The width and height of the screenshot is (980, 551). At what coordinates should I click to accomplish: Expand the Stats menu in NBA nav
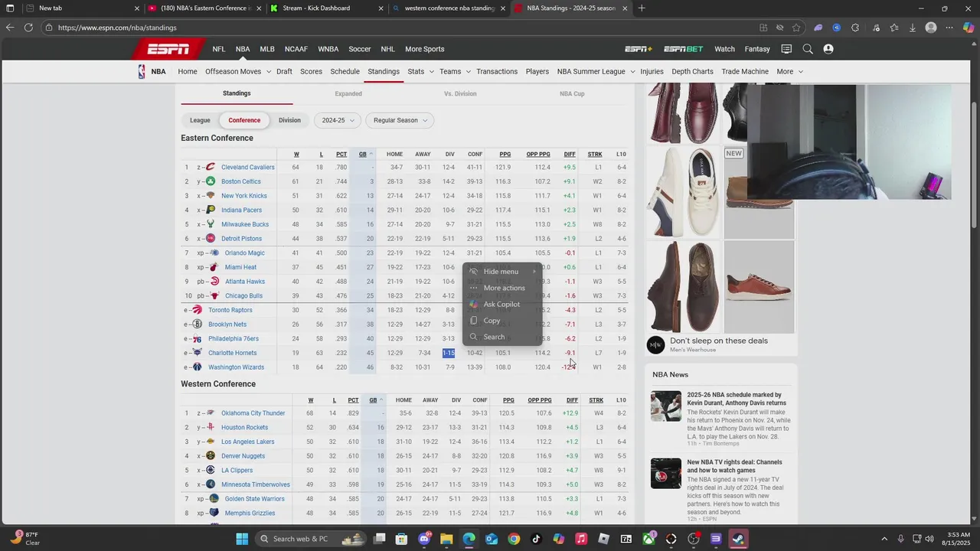click(431, 72)
